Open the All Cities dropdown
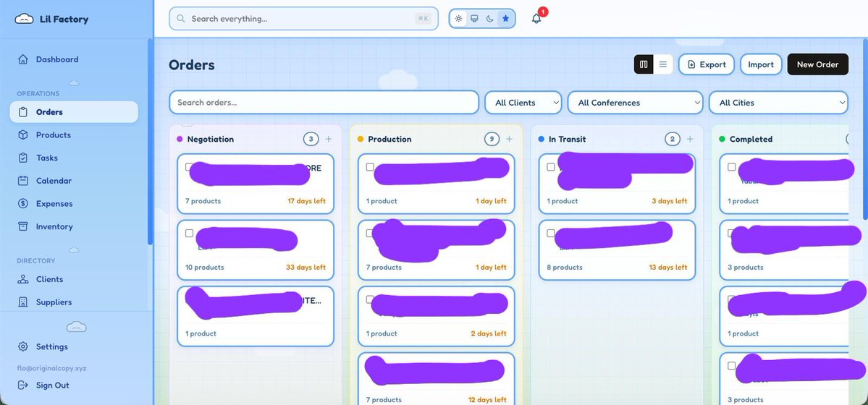The image size is (868, 405). pos(778,103)
